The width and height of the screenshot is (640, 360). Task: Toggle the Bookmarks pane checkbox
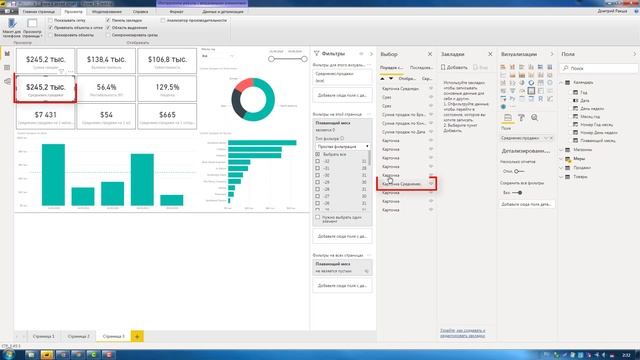pos(108,20)
